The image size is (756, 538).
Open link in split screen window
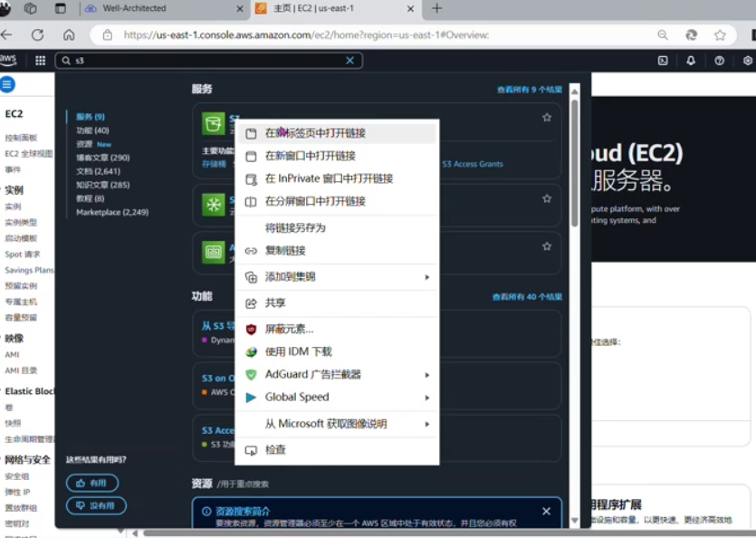point(337,201)
